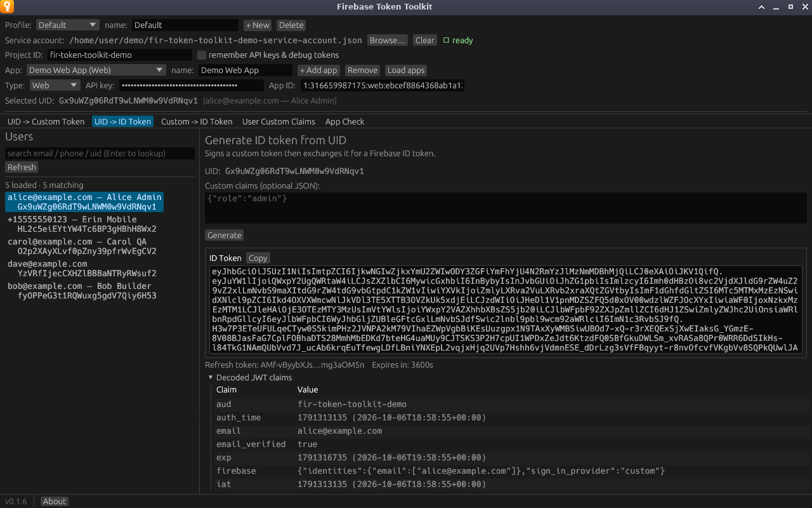Click the Delete profile button
The image size is (812, 508).
[291, 25]
